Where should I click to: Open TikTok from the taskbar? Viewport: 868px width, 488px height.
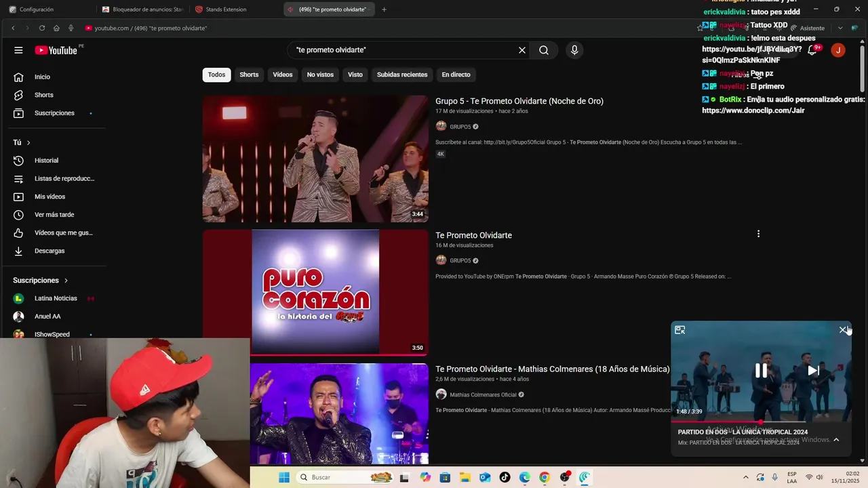coord(505,477)
